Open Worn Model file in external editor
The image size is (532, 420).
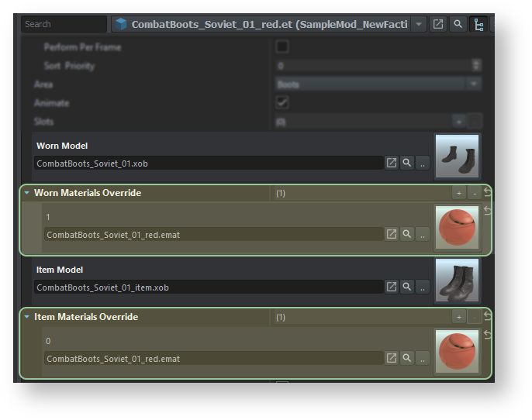(x=392, y=164)
